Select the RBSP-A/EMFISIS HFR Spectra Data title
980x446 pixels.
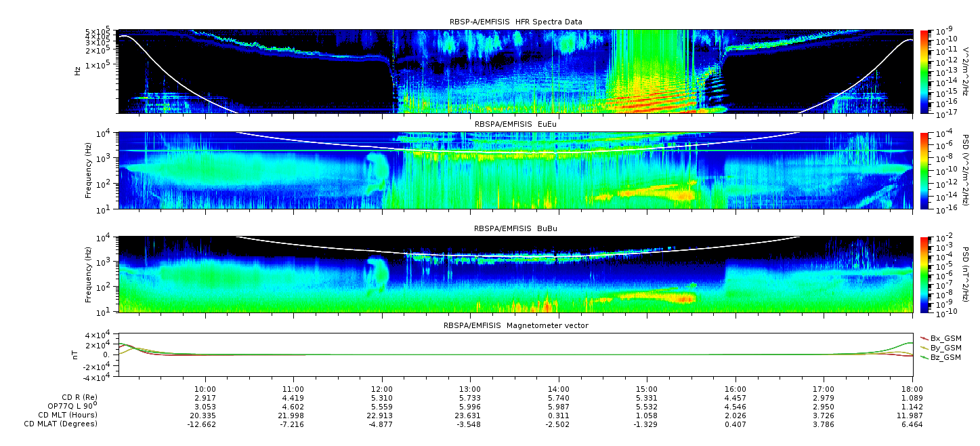515,22
